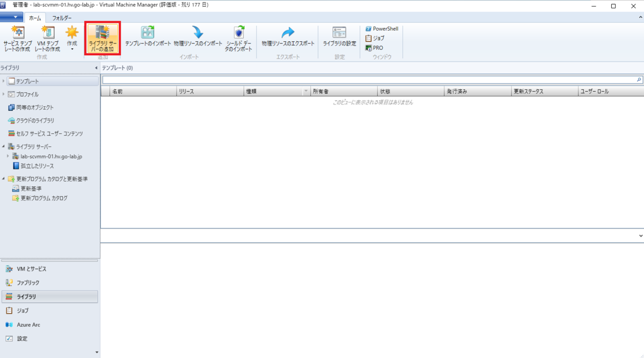Image resolution: width=644 pixels, height=358 pixels.
Task: Switch to the ホーム ribbon tab
Action: [35, 18]
